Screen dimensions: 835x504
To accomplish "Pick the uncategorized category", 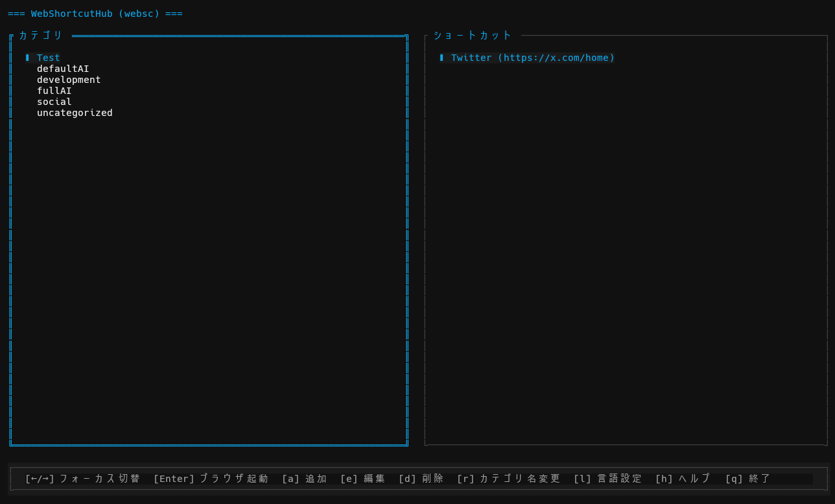I will coord(75,113).
